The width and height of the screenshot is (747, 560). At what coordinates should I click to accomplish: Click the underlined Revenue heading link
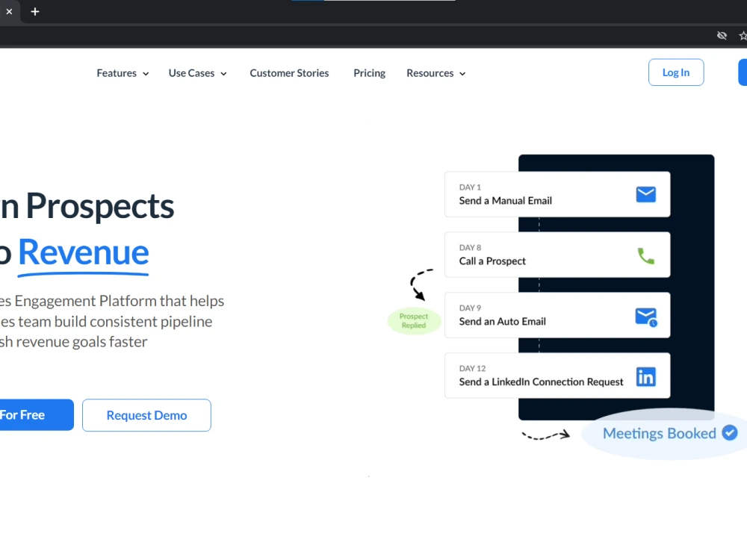pos(83,254)
